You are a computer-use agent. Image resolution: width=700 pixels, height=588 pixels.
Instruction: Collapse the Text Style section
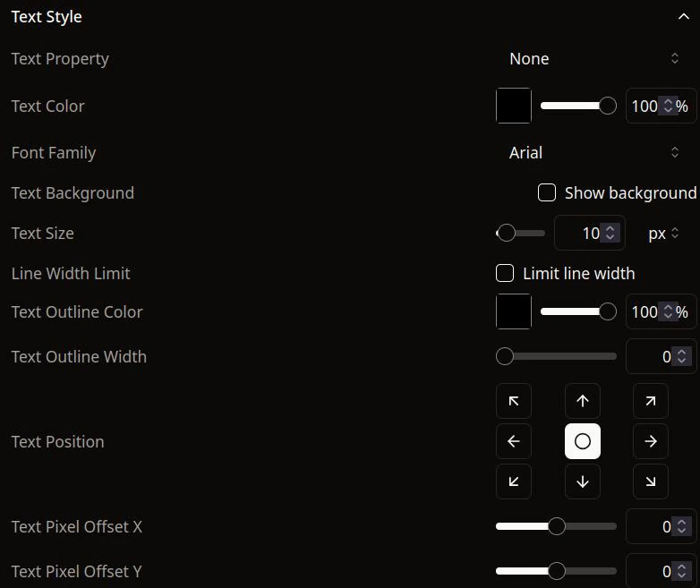click(684, 17)
